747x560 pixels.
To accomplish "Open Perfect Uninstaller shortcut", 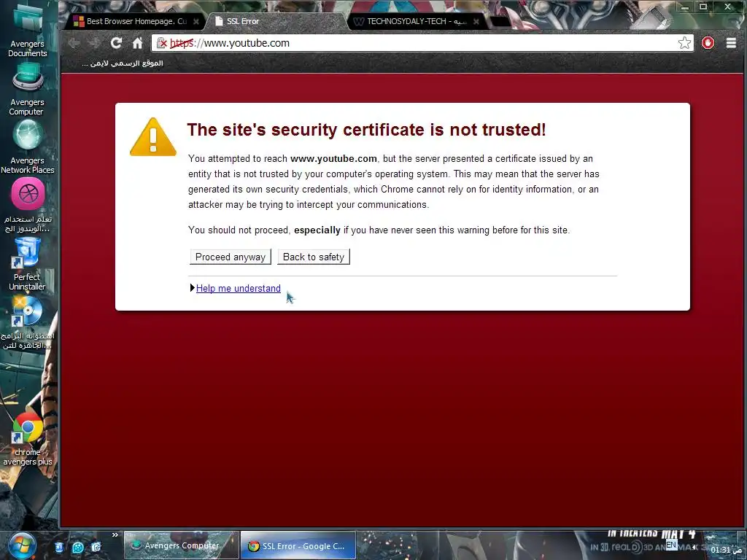I will coord(27,264).
